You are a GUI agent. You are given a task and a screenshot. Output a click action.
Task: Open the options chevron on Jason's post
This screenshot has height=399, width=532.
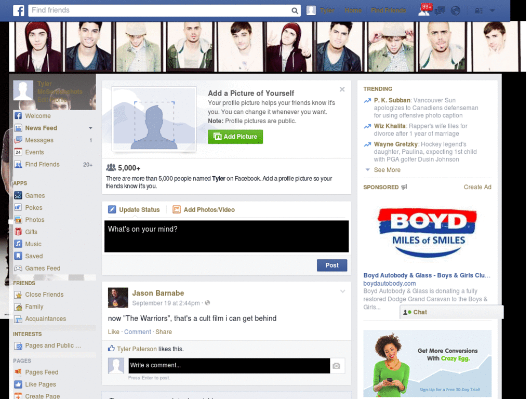343,291
